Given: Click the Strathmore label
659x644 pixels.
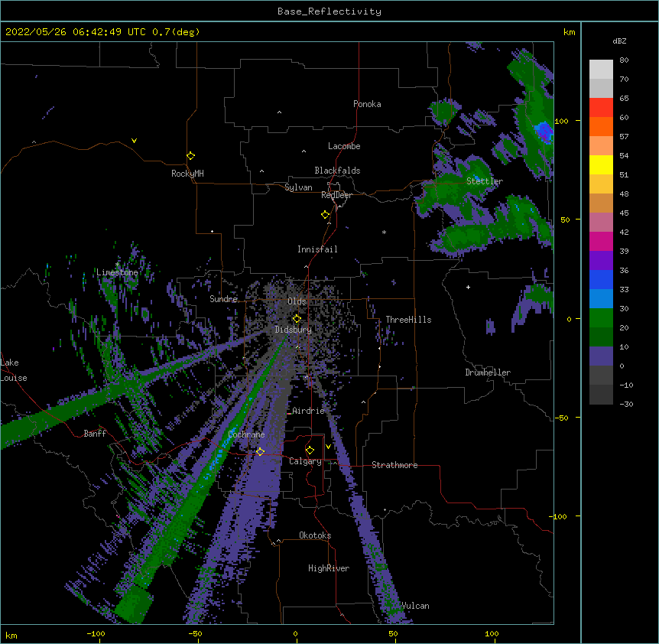Looking at the screenshot, I should (394, 465).
